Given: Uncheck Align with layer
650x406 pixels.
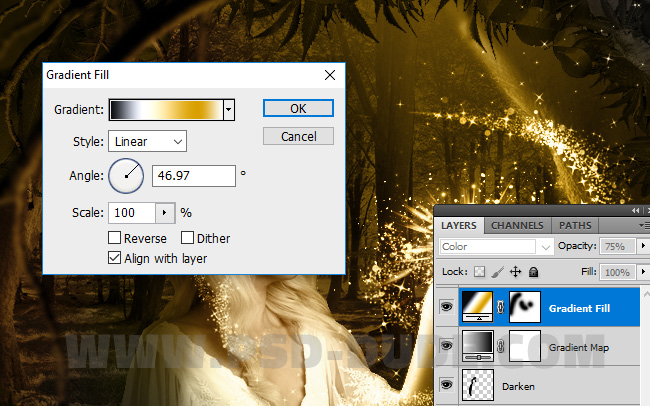Looking at the screenshot, I should click(115, 258).
